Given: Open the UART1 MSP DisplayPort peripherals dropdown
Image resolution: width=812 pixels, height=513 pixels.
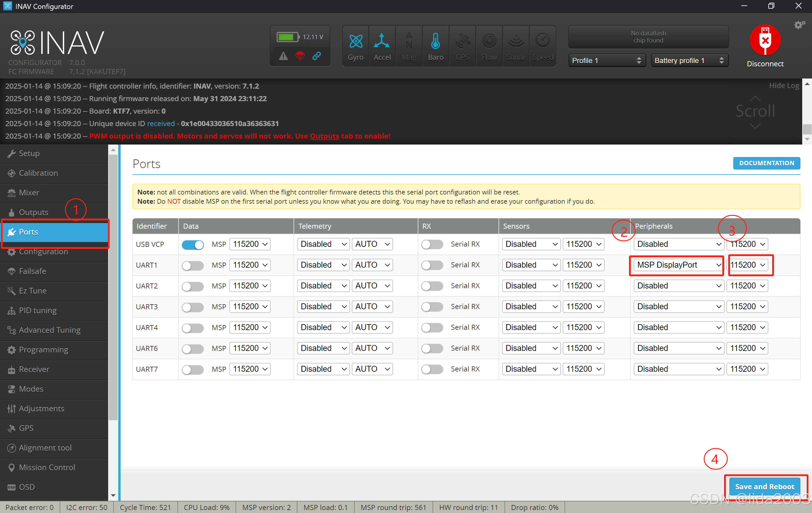Looking at the screenshot, I should (x=678, y=265).
